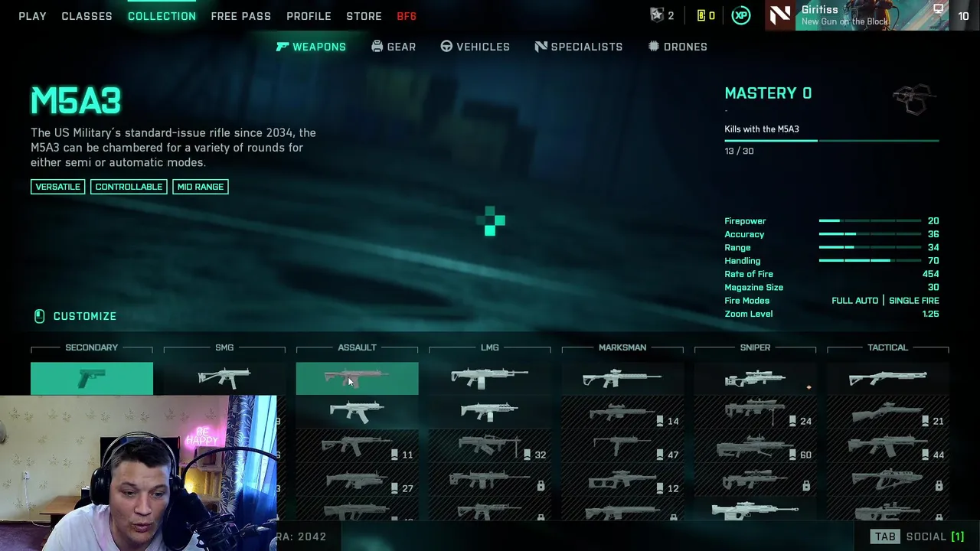Image resolution: width=980 pixels, height=551 pixels.
Task: Select the first sniper rifle
Action: tap(755, 378)
